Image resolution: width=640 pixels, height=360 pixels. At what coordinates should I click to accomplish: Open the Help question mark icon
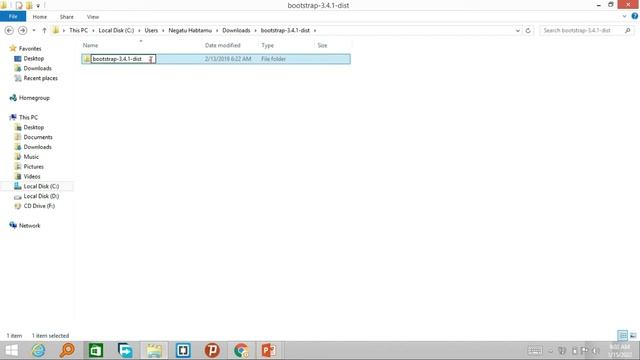(x=635, y=16)
